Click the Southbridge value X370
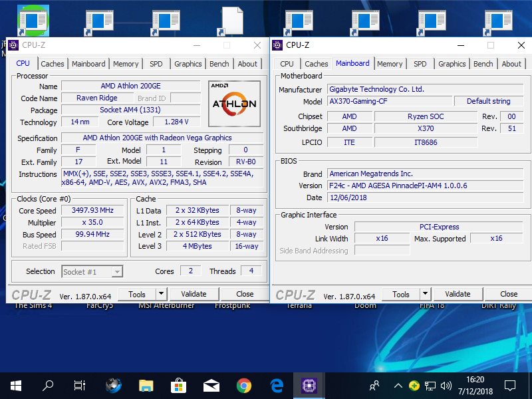532x399 pixels. pos(426,128)
